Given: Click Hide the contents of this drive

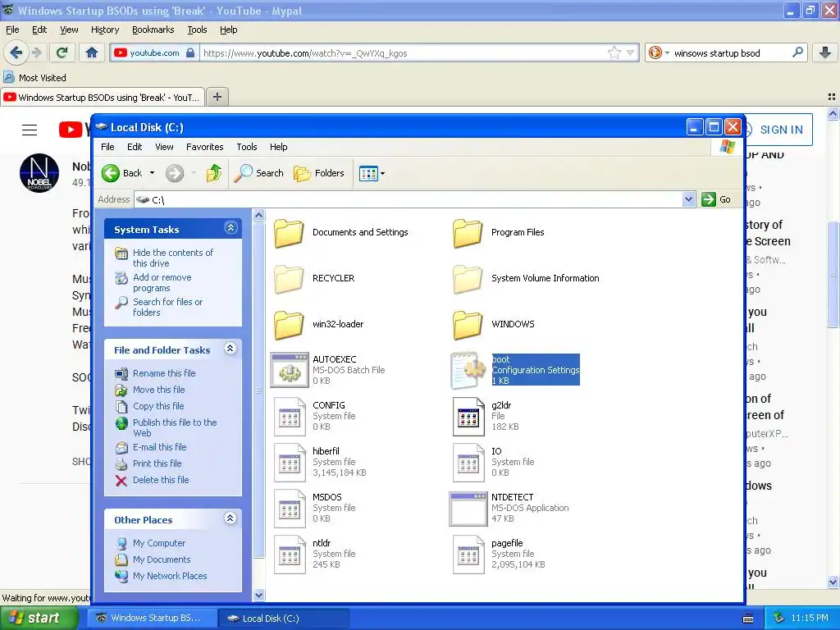Looking at the screenshot, I should point(173,258).
